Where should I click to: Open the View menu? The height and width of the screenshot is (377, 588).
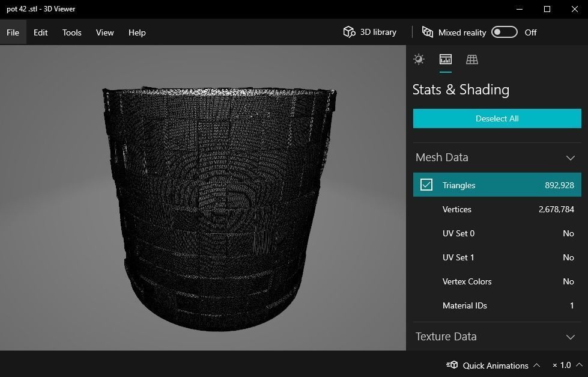(x=105, y=32)
